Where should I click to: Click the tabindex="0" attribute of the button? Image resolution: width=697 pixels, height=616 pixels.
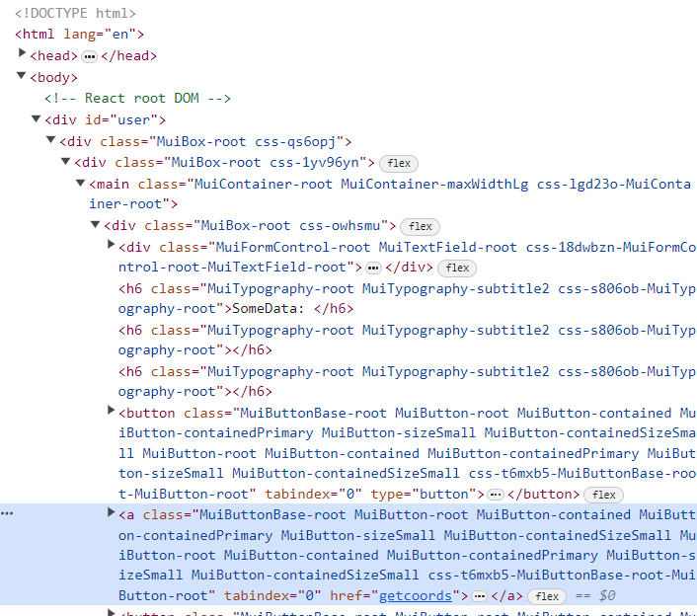pos(313,495)
